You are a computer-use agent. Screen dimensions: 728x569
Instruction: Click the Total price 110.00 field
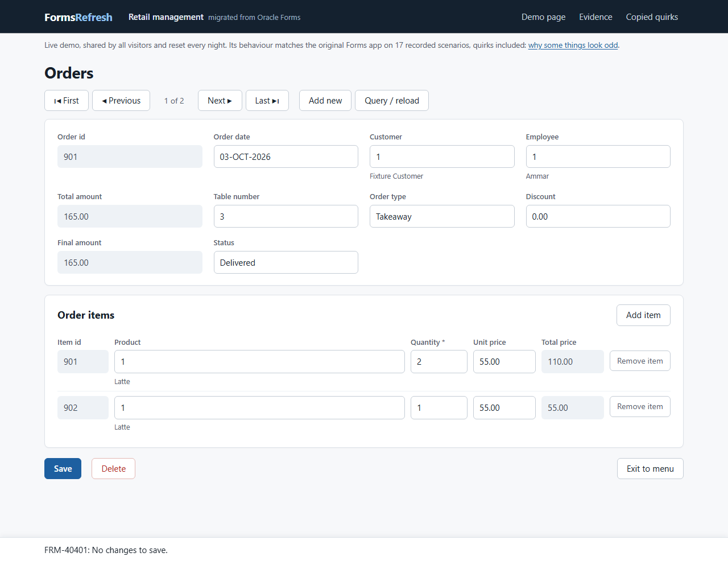tap(573, 362)
